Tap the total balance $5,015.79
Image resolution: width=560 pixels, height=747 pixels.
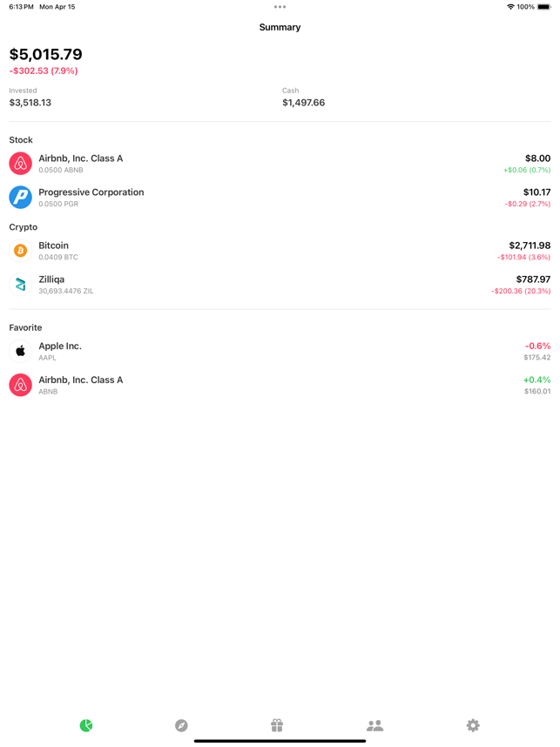(46, 54)
